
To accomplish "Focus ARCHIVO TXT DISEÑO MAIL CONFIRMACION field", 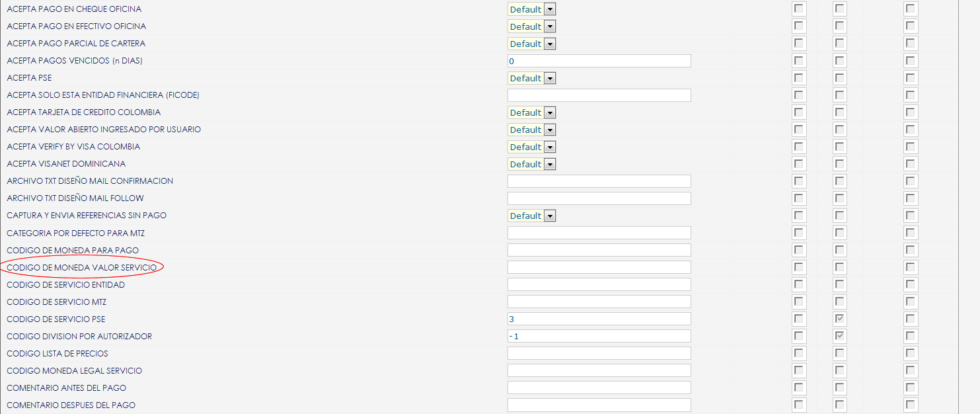I will pyautogui.click(x=599, y=181).
